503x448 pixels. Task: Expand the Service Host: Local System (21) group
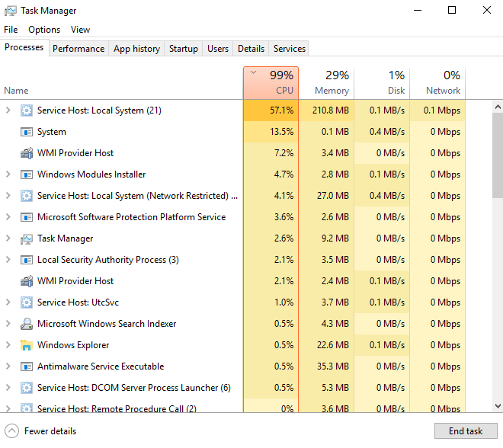coord(8,110)
